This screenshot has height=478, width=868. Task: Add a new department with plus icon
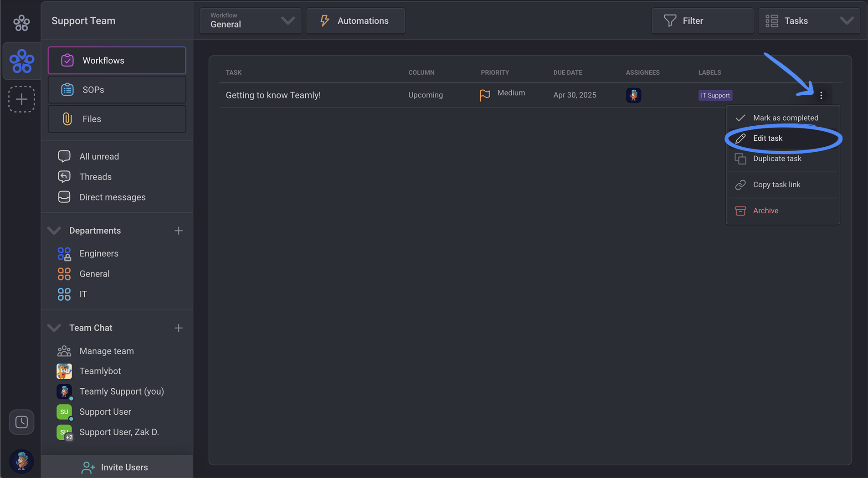point(179,231)
